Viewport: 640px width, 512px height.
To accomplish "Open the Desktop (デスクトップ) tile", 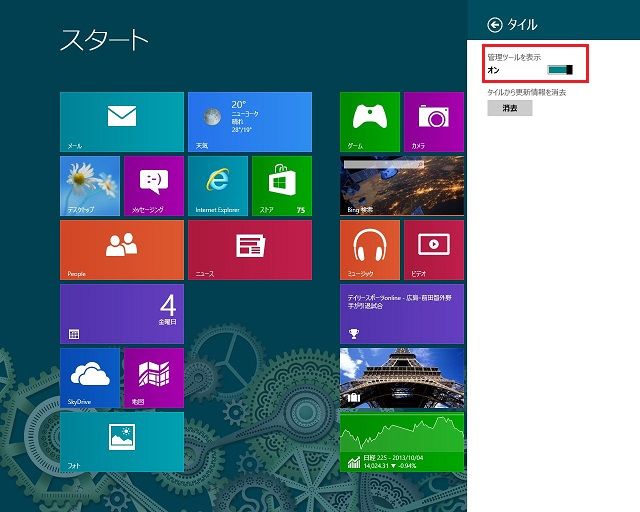I will click(90, 186).
